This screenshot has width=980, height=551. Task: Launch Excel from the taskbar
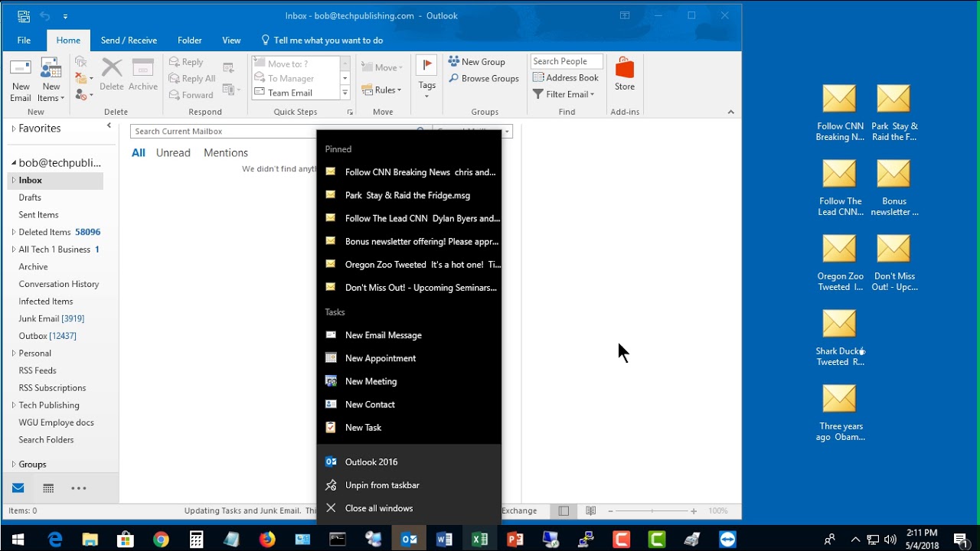pyautogui.click(x=479, y=538)
